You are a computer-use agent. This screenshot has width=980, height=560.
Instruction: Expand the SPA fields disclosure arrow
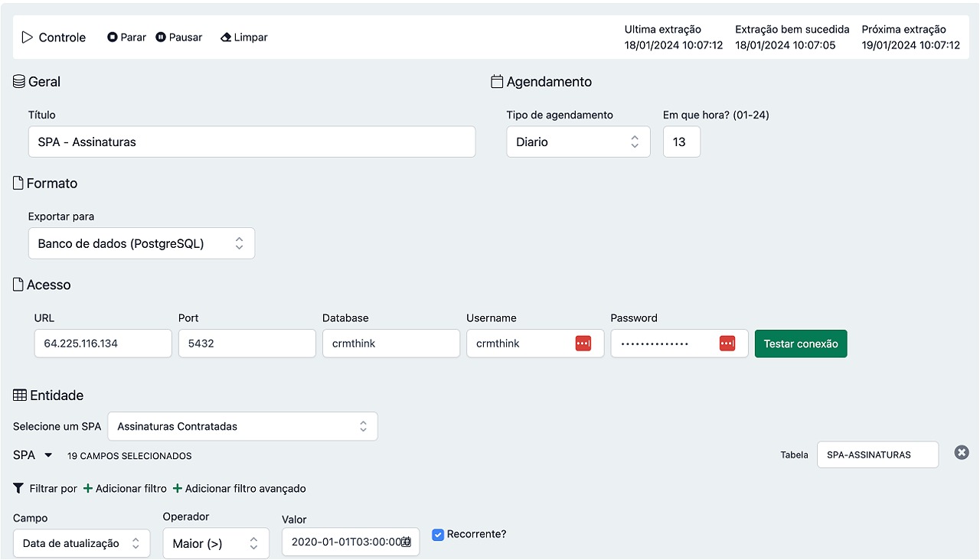pyautogui.click(x=48, y=455)
